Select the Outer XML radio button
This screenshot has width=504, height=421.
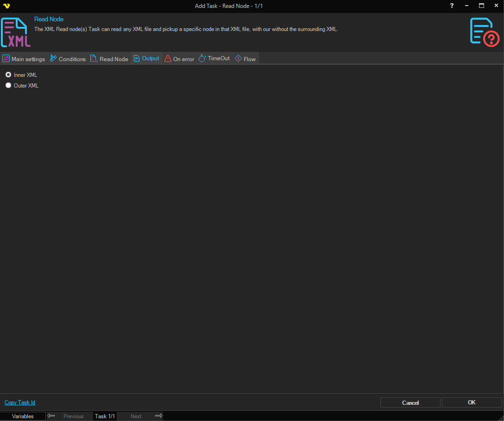pyautogui.click(x=8, y=85)
